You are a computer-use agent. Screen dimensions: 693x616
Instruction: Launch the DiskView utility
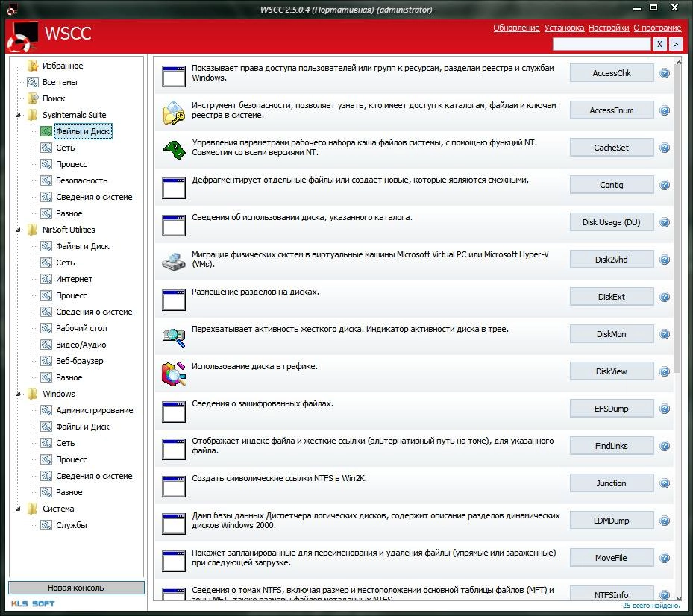(x=611, y=371)
